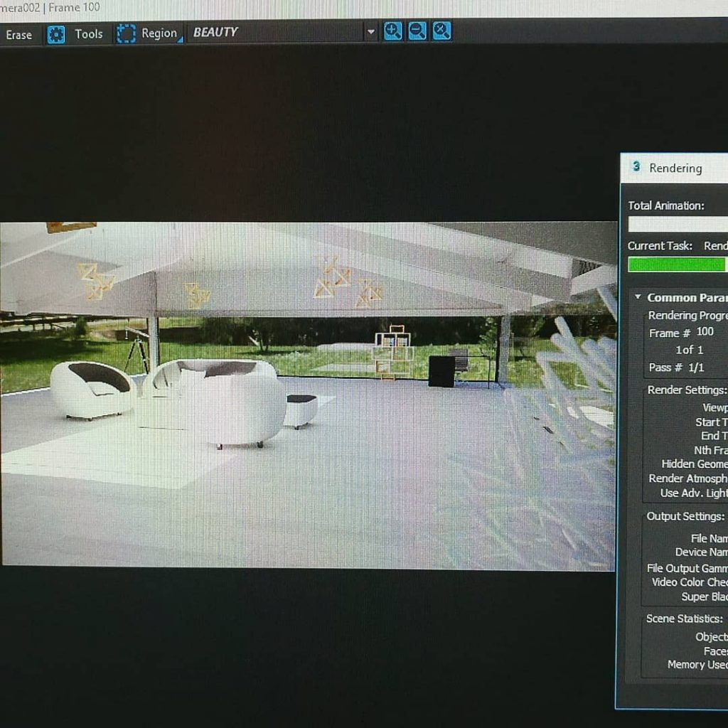Click the Pass # 1/1 text

coord(677,368)
